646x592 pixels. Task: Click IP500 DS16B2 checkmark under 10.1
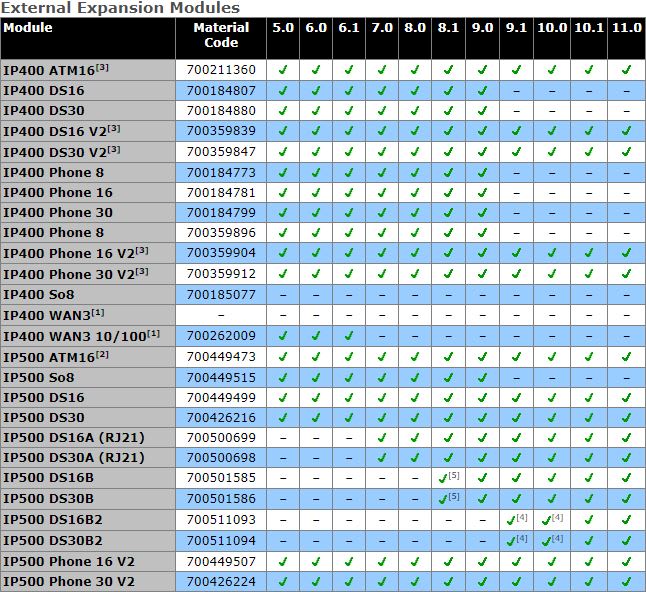(589, 519)
